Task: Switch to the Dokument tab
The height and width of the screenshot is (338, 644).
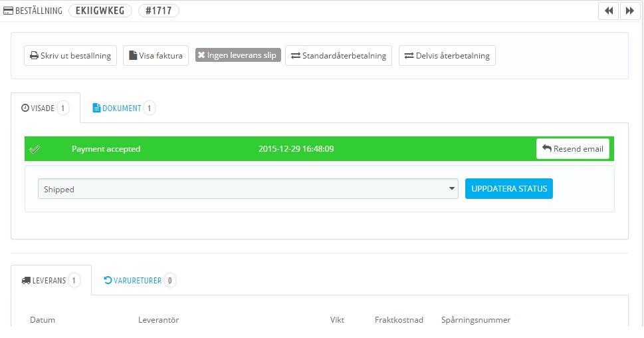Action: [x=124, y=108]
